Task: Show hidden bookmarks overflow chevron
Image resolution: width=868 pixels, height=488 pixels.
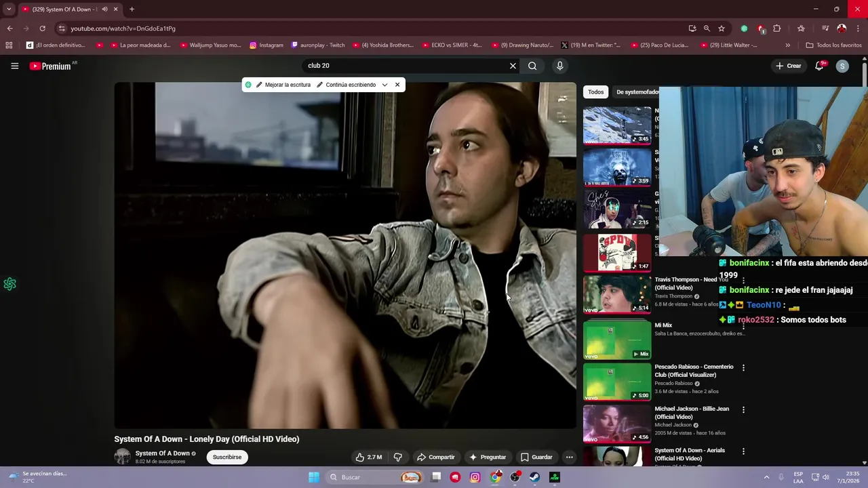Action: pyautogui.click(x=787, y=45)
